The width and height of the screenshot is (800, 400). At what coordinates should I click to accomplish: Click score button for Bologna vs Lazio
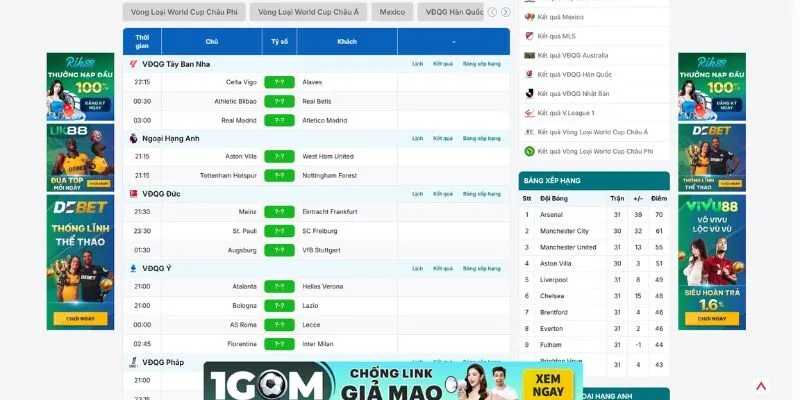point(280,306)
